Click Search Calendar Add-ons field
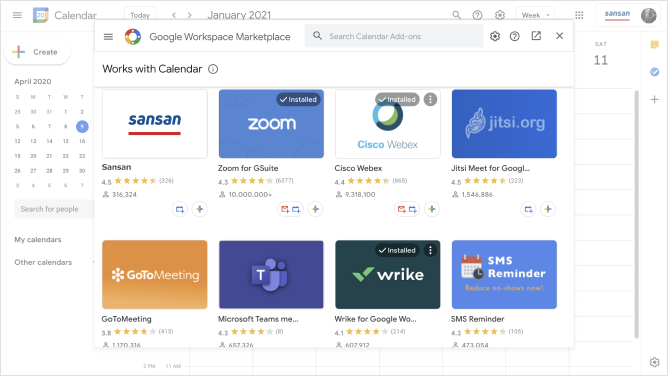668x376 pixels. tap(394, 36)
